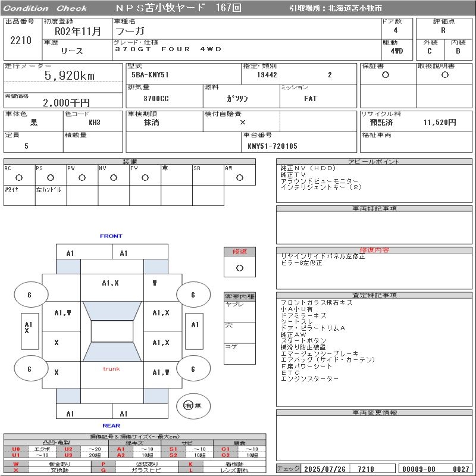
Task: Click the lot number 2210
Action: pyautogui.click(x=21, y=40)
